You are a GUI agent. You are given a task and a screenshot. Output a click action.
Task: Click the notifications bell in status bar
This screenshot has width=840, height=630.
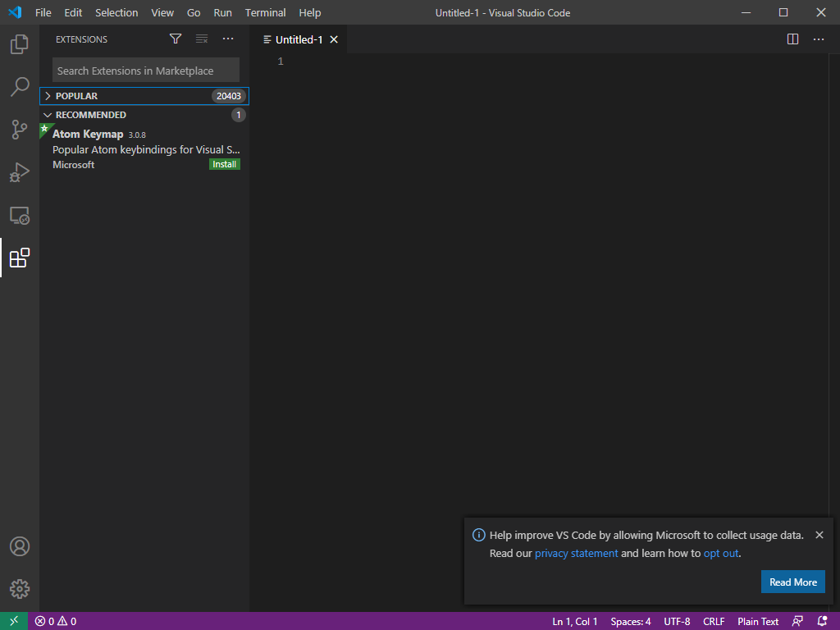click(x=822, y=622)
